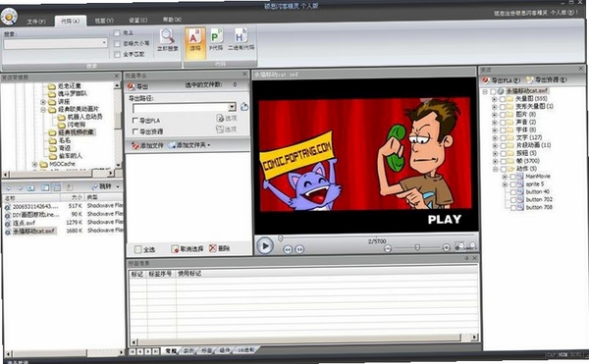Open the File (F) menu tab
The image size is (589, 364).
(x=36, y=22)
